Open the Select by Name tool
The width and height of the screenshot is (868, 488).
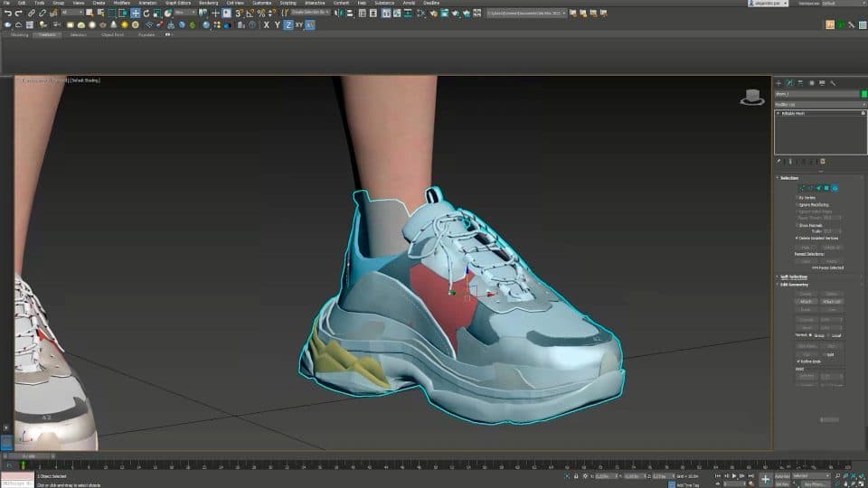pyautogui.click(x=100, y=14)
